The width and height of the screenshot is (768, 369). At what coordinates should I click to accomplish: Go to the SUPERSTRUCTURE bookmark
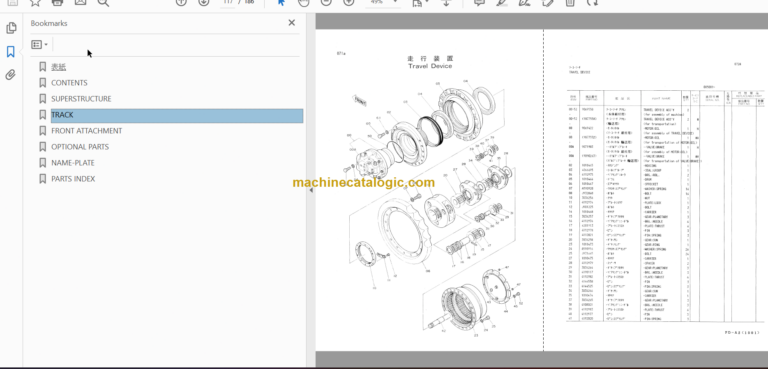[81, 98]
